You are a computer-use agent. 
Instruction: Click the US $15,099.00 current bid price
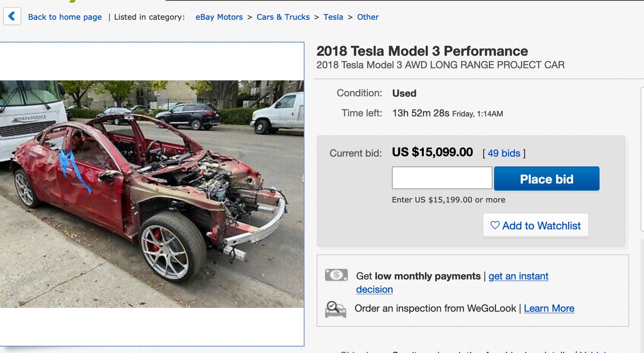tap(432, 152)
